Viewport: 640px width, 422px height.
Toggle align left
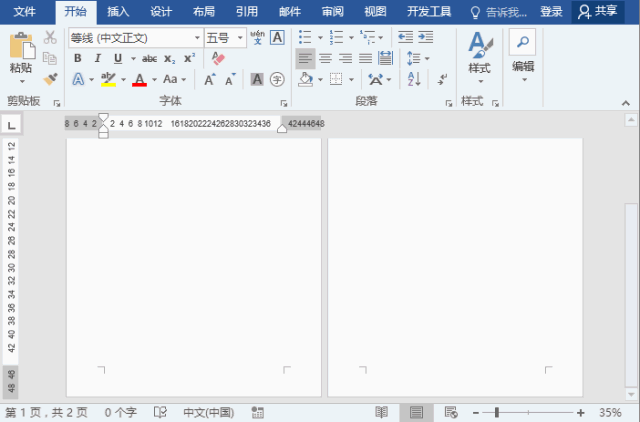(305, 58)
